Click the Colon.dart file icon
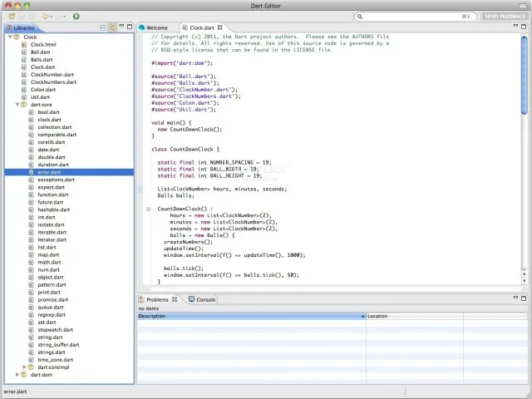532x399 pixels. pos(24,90)
